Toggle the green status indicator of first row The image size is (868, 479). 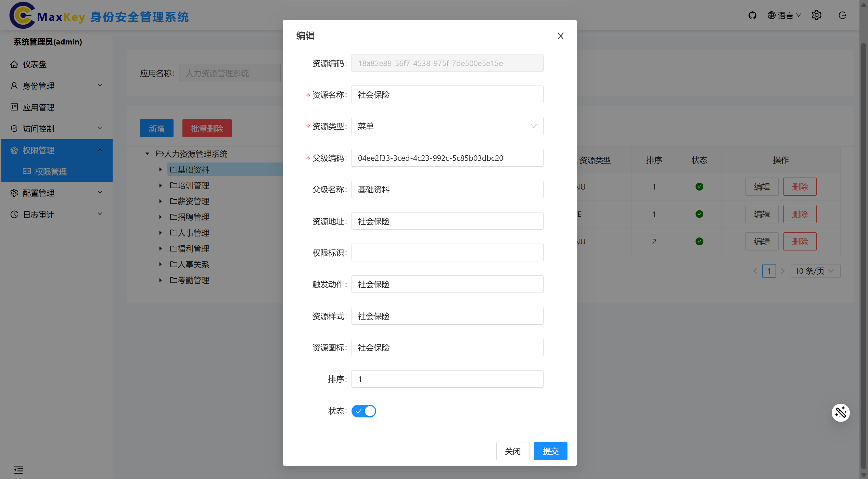pos(699,186)
